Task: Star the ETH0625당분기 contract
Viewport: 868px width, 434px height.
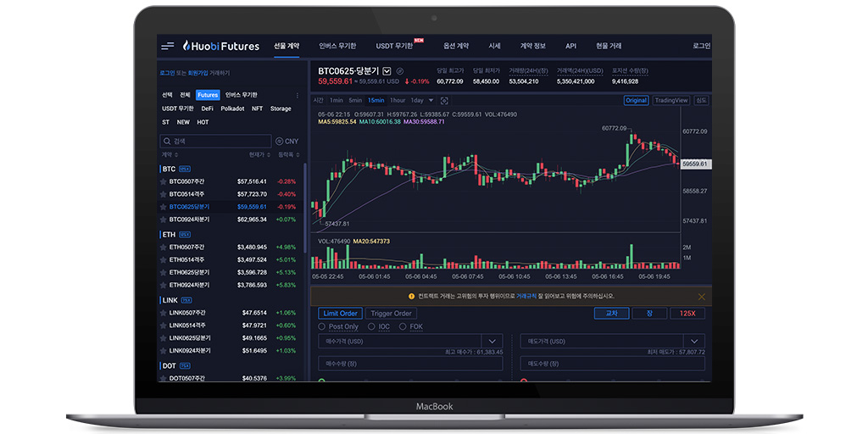Action: [164, 272]
